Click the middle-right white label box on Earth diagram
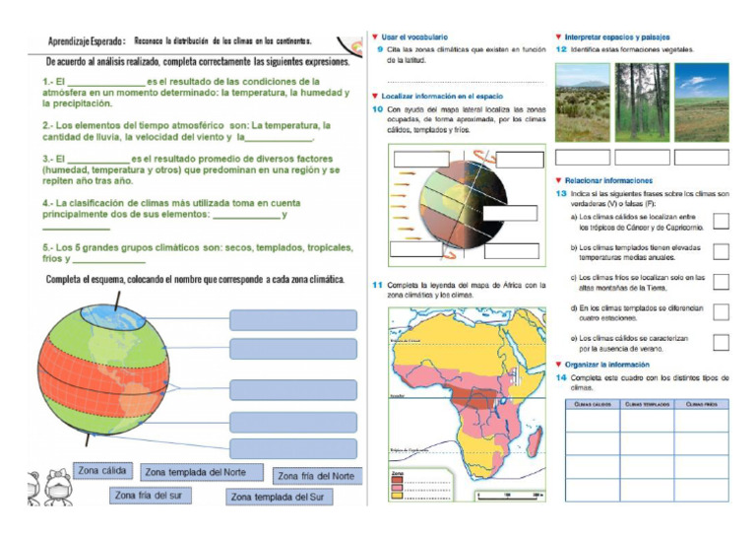 pos(510,213)
